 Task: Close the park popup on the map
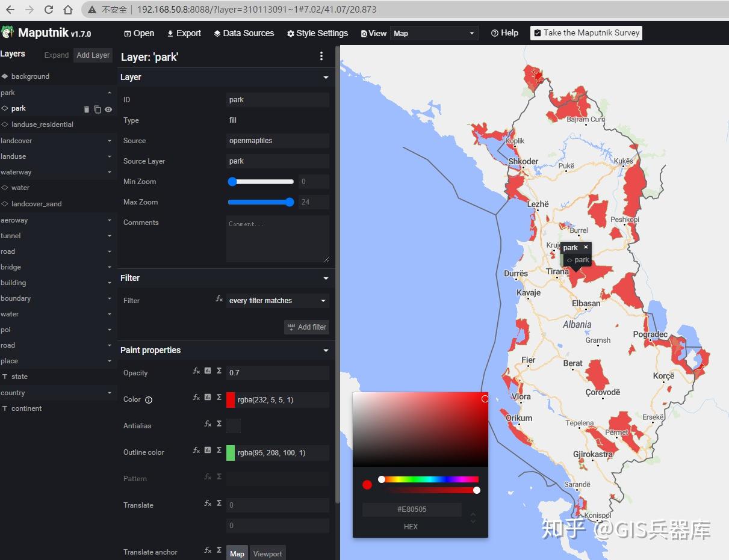coord(586,247)
